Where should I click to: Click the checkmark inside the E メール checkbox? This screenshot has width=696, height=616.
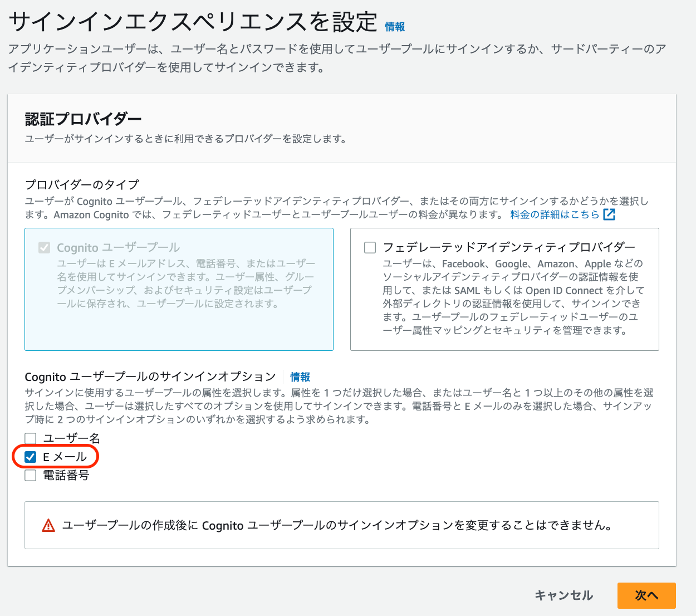point(30,457)
